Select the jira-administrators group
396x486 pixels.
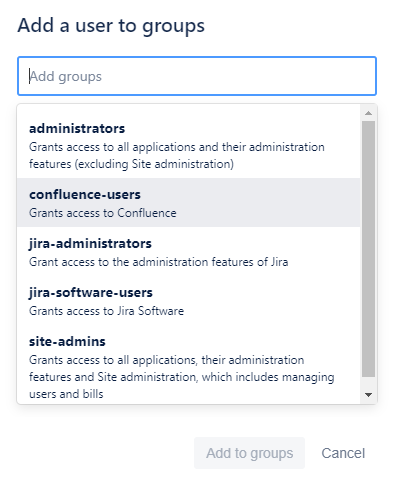[x=189, y=252]
